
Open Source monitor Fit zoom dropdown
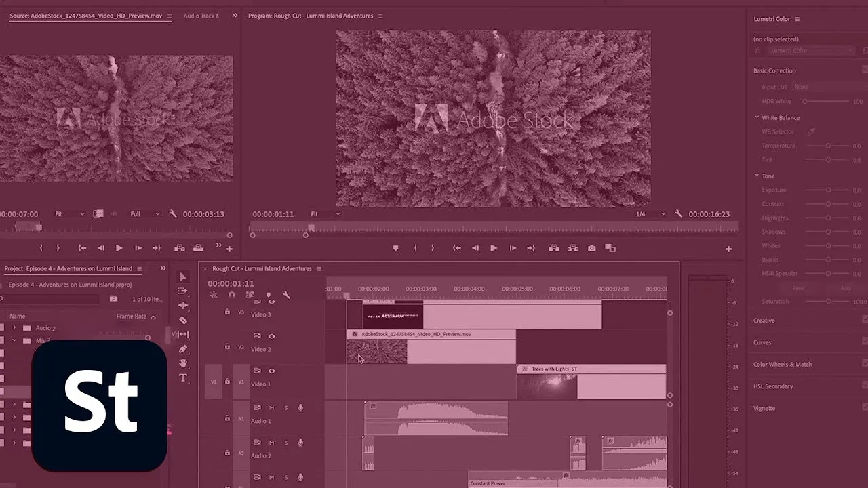tap(69, 214)
